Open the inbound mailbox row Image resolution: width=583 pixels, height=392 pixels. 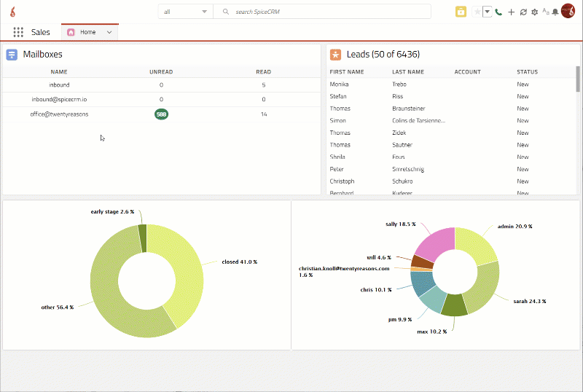[x=161, y=85]
